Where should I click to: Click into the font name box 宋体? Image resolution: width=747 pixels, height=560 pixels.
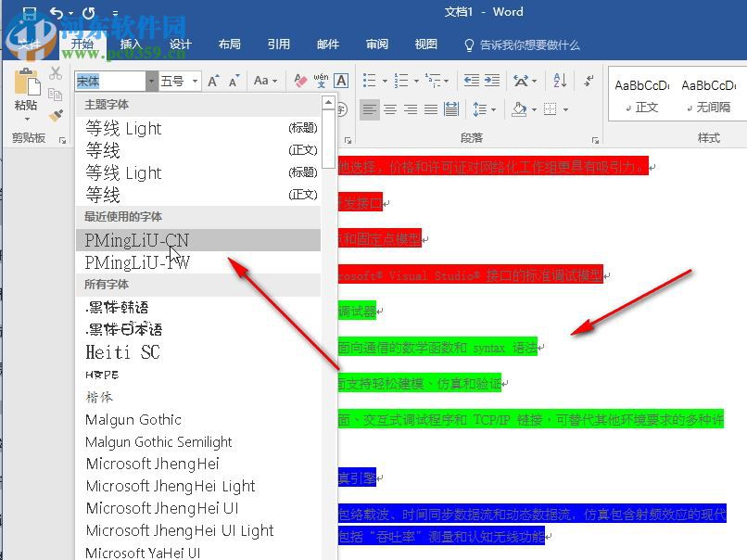pyautogui.click(x=110, y=81)
